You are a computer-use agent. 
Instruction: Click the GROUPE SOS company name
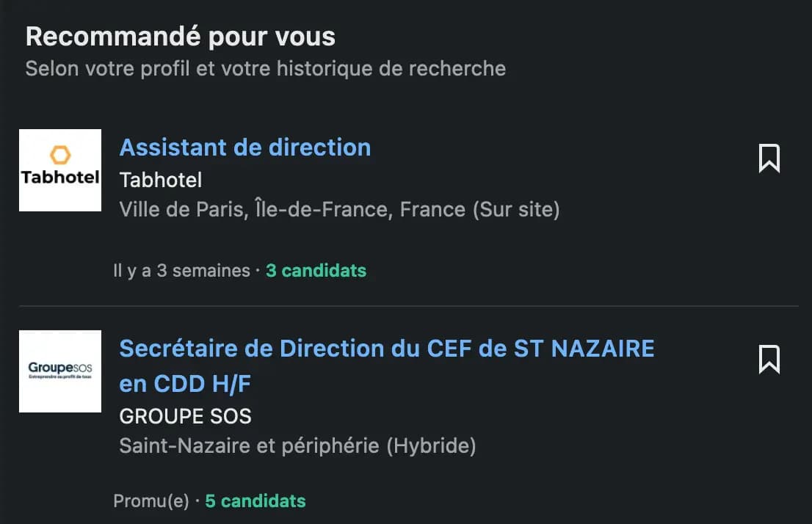click(185, 416)
